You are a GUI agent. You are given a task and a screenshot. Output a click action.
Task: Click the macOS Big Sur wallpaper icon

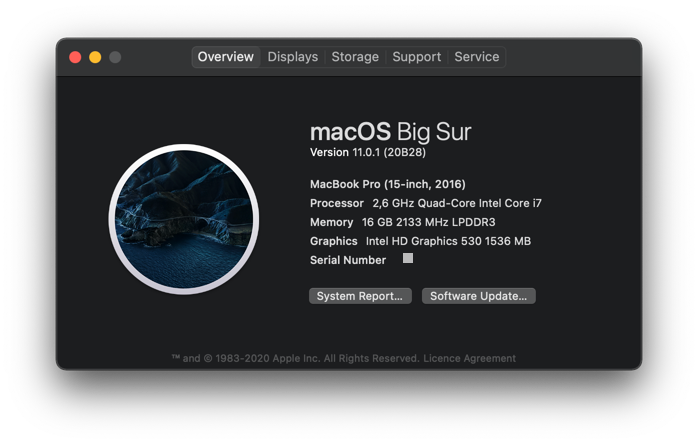pyautogui.click(x=184, y=218)
